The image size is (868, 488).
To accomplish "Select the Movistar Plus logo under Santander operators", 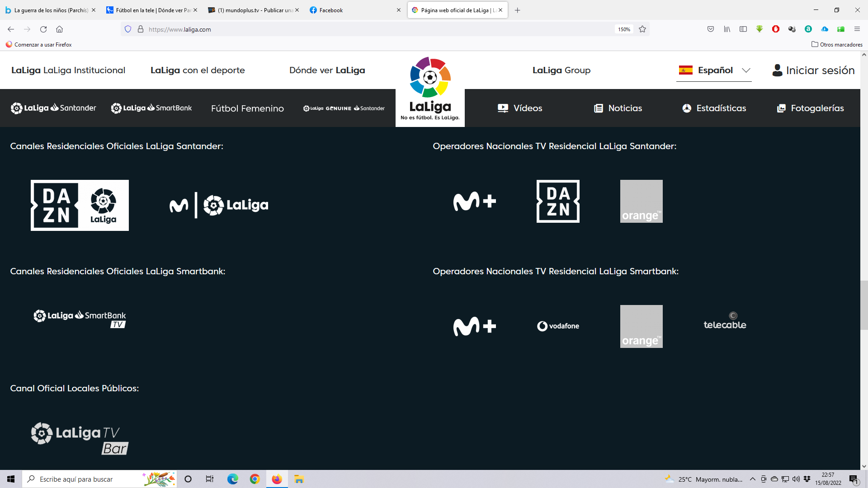I will 475,201.
